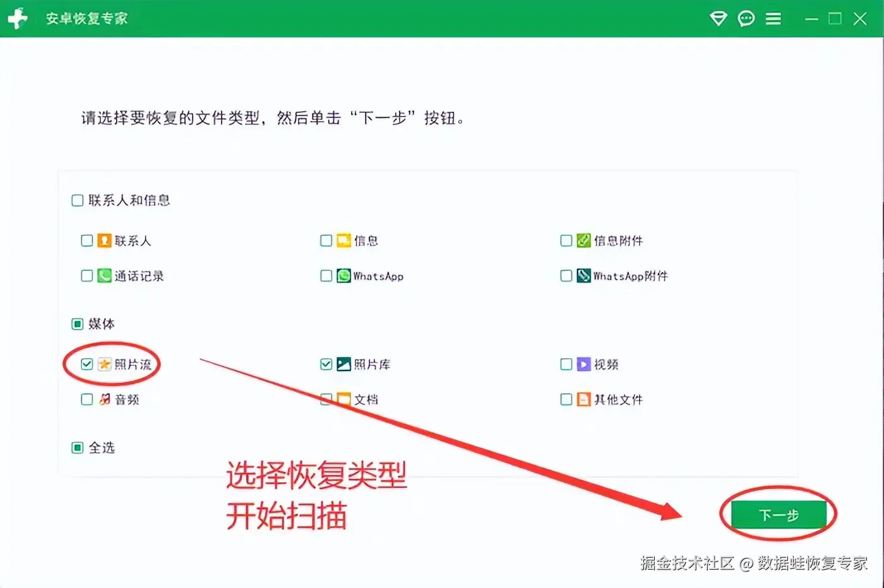884x588 pixels.
Task: Click the app logo plus icon
Action: pyautogui.click(x=18, y=18)
